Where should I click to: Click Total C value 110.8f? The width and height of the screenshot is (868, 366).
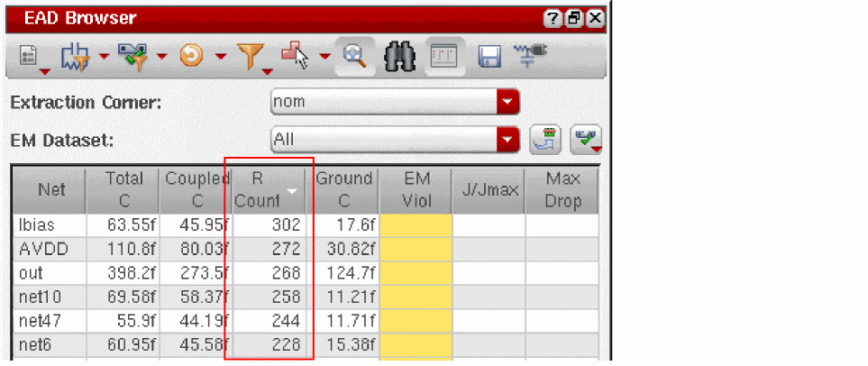click(132, 250)
